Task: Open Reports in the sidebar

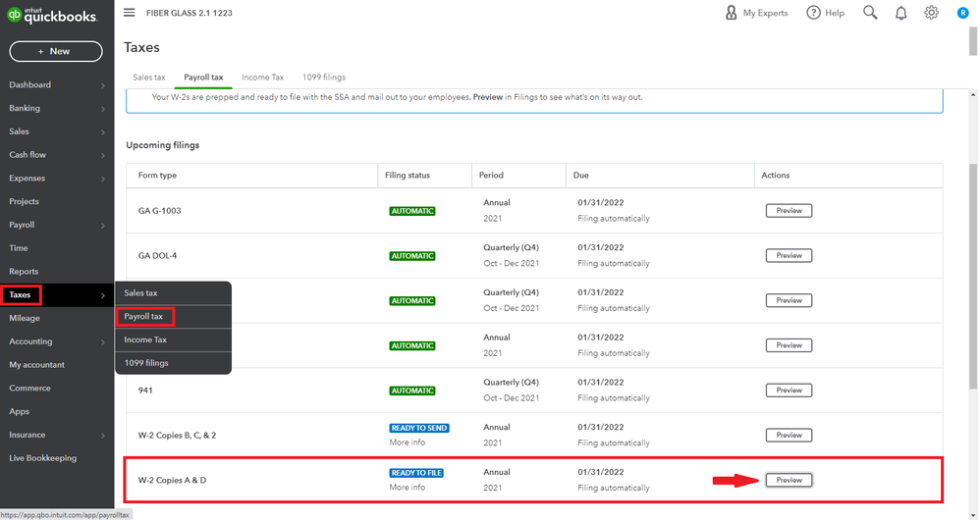Action: point(24,272)
